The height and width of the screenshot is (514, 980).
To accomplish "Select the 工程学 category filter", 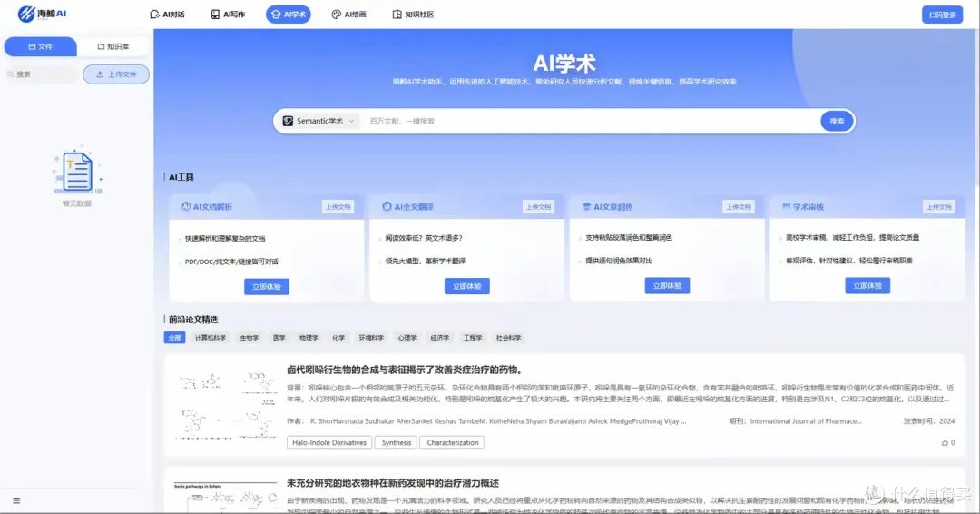I will point(473,338).
